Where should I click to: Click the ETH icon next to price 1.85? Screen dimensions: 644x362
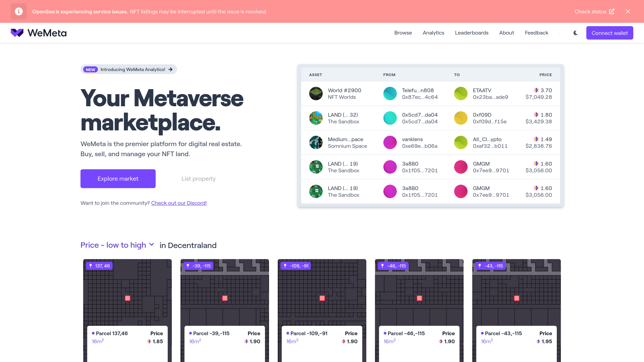(149, 341)
